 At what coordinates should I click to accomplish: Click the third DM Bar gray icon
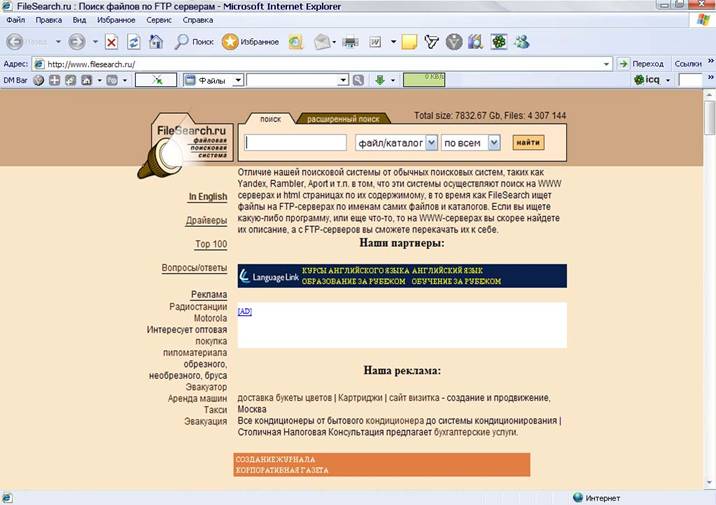tap(70, 80)
